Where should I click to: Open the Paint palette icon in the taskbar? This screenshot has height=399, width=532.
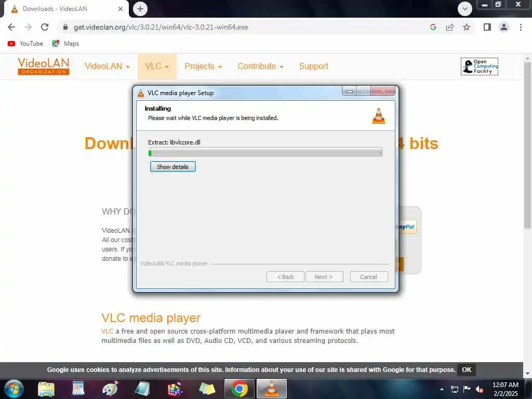[x=110, y=389]
